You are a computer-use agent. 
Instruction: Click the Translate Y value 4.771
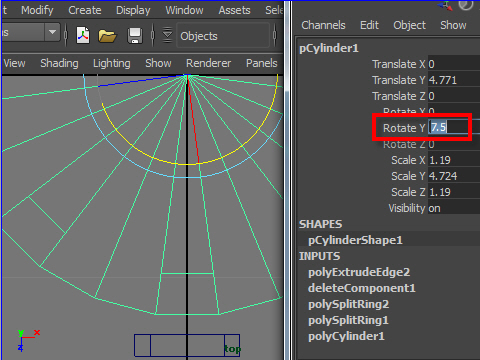(454, 80)
